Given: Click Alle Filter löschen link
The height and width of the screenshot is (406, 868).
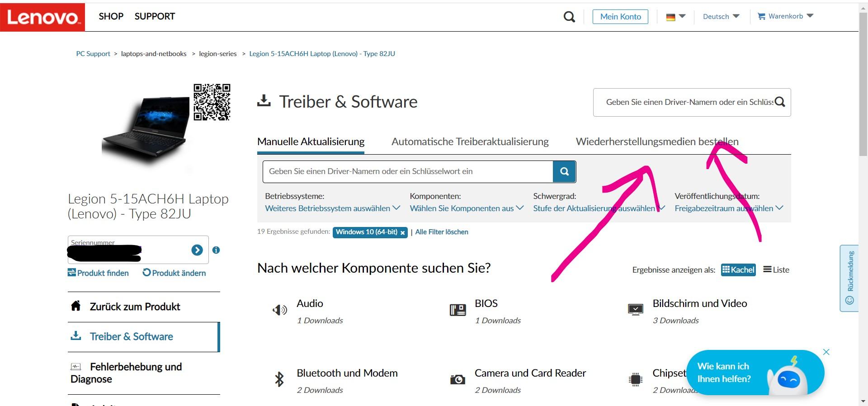Looking at the screenshot, I should pos(442,232).
